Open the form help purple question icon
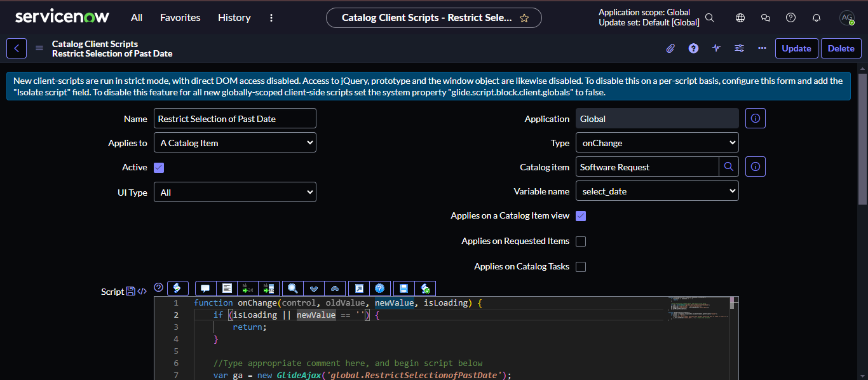 694,48
